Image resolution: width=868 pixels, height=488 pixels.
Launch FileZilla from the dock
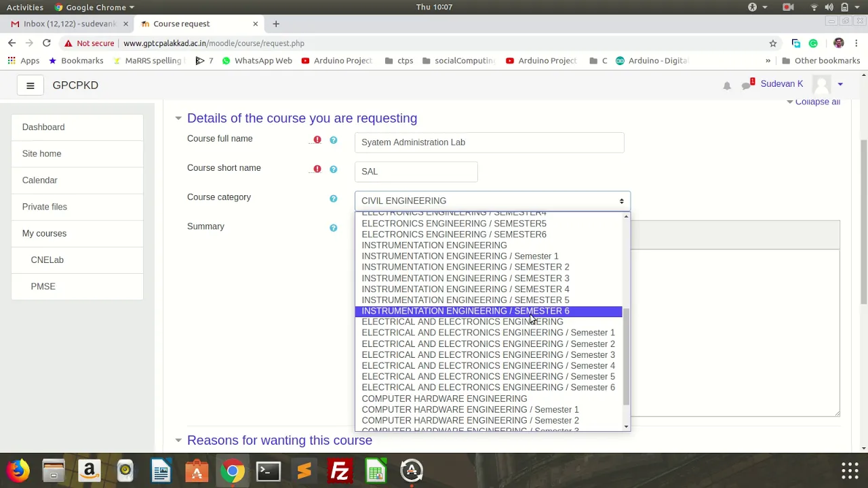[340, 470]
